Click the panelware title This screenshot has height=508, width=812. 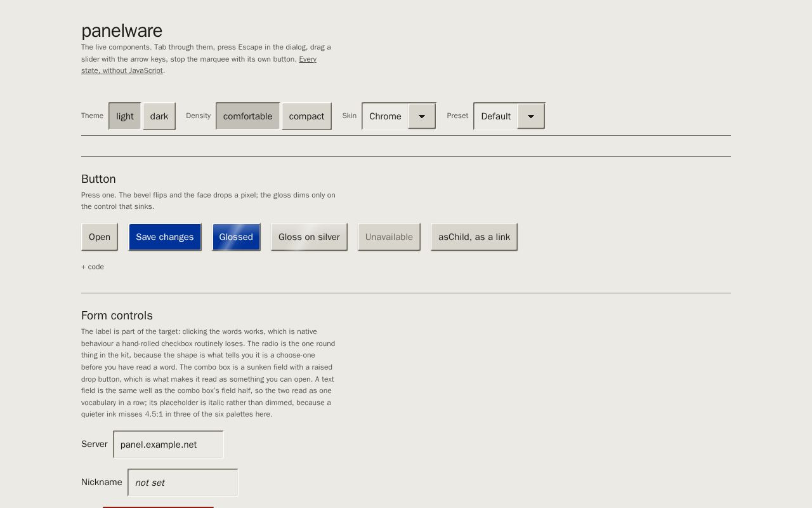point(122,30)
